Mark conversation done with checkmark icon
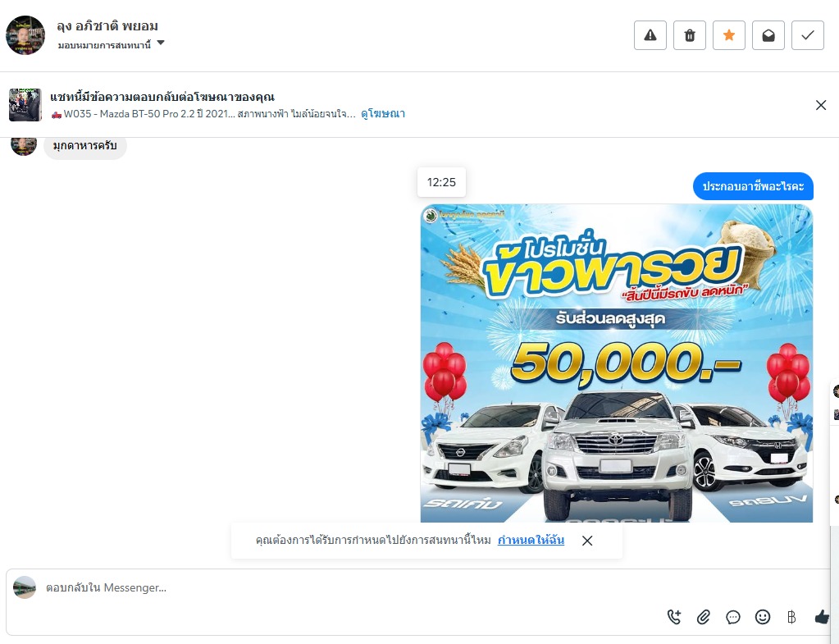 (x=808, y=35)
